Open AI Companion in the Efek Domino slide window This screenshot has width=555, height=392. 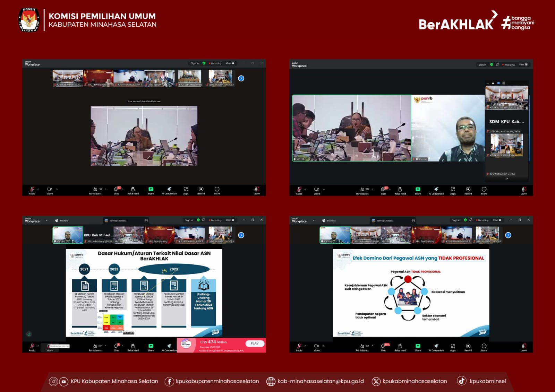(436, 347)
